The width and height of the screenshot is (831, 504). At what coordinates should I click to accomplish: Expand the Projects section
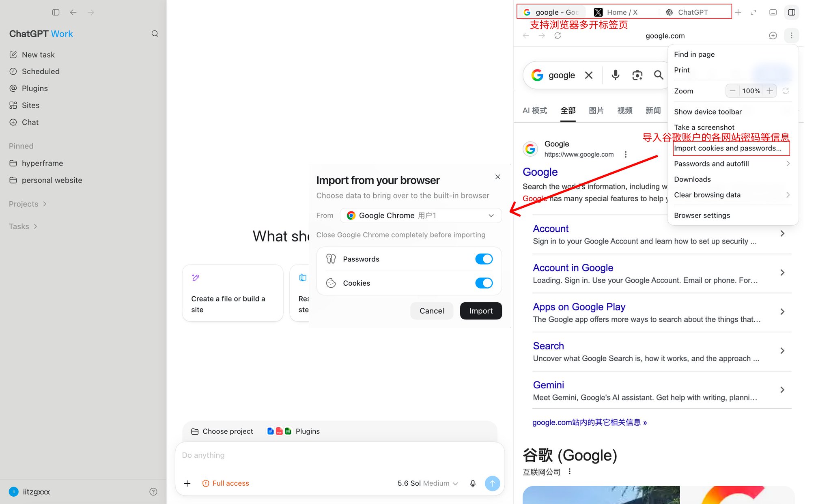pos(28,204)
